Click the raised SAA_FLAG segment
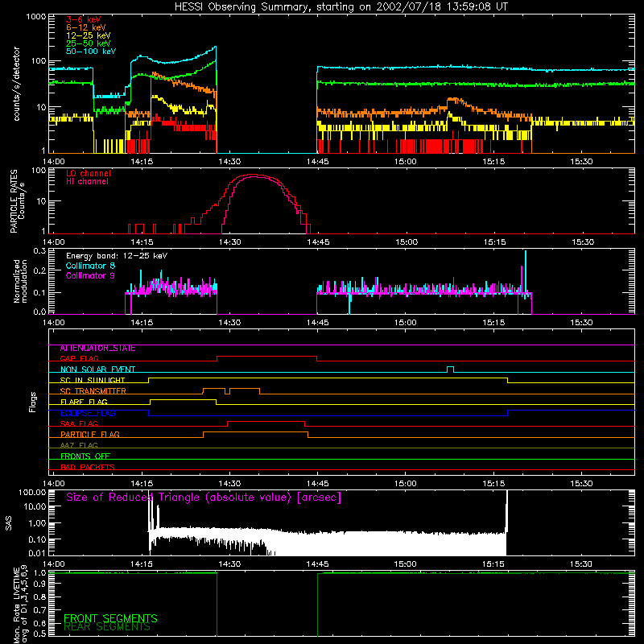The height and width of the screenshot is (644, 644). click(266, 422)
